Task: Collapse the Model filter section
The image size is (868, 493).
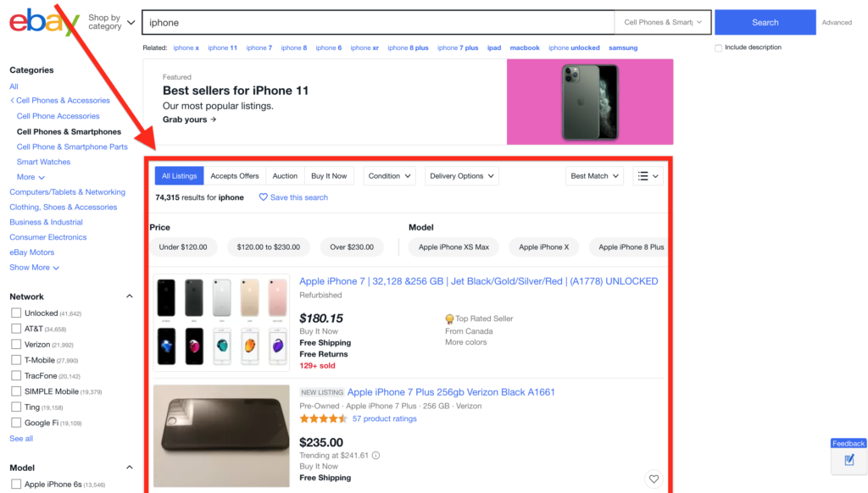Action: coord(130,468)
